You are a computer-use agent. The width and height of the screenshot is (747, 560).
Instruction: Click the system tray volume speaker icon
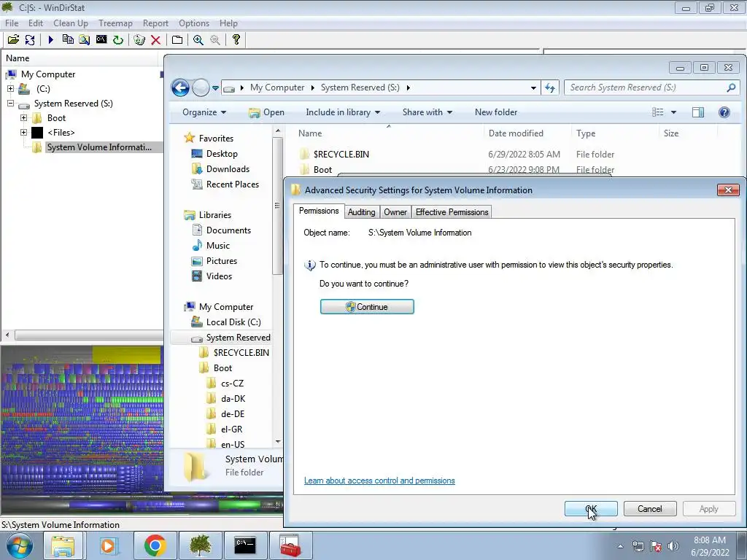point(673,546)
